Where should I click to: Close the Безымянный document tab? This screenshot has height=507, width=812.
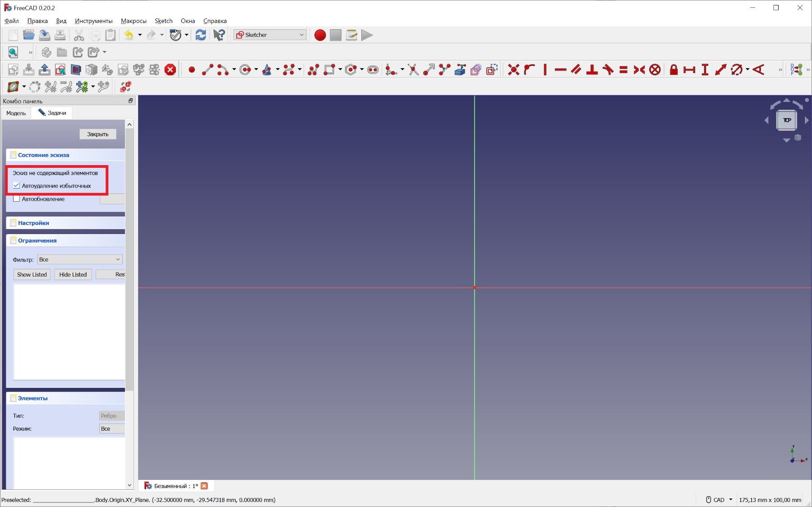(204, 486)
